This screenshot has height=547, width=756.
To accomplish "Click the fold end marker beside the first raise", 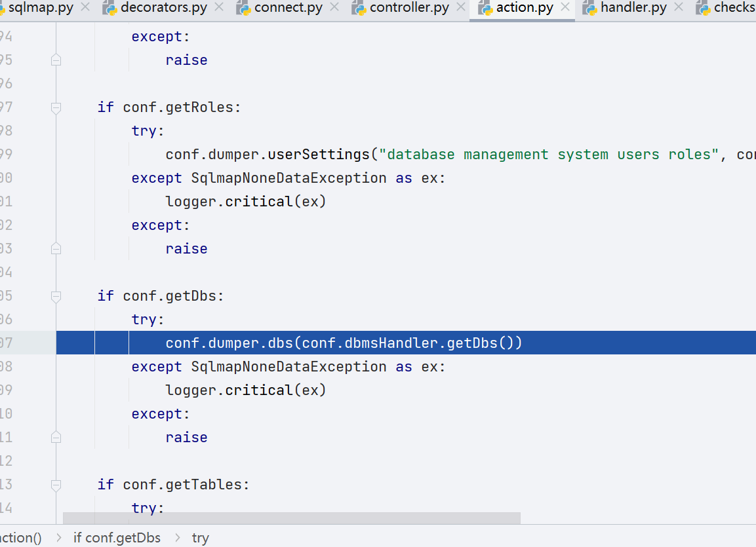I will pyautogui.click(x=56, y=60).
